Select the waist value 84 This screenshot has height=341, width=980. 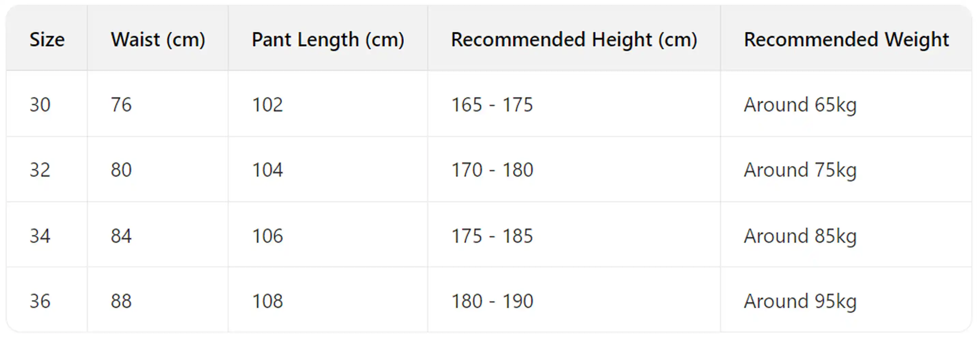pyautogui.click(x=121, y=236)
